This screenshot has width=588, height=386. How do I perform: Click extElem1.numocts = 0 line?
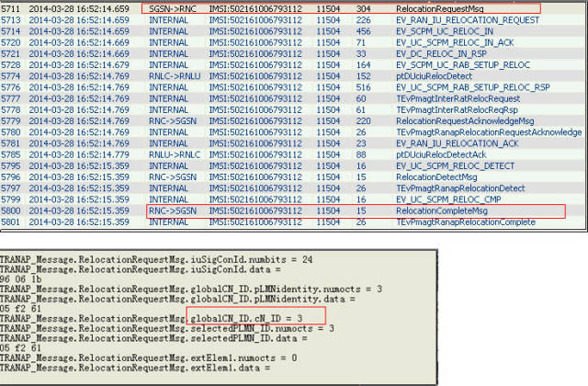click(149, 358)
